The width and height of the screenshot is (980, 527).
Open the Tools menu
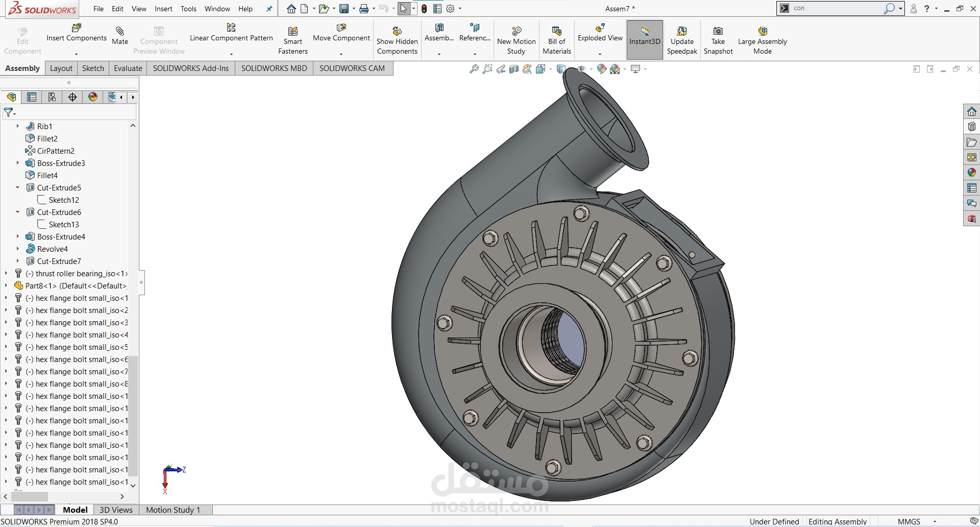point(188,9)
